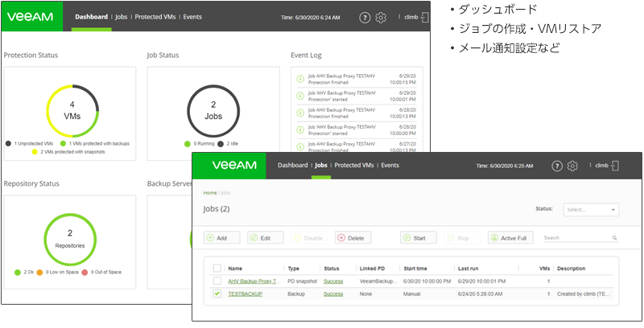The height and width of the screenshot is (328, 644).
Task: Open Jobs tab in Dashboard window
Action: coord(122,17)
